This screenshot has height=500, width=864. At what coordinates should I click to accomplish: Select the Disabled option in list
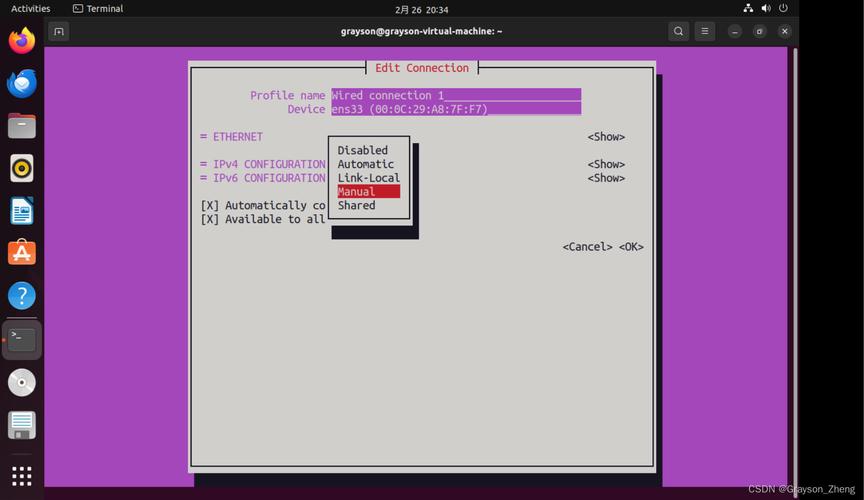(363, 151)
